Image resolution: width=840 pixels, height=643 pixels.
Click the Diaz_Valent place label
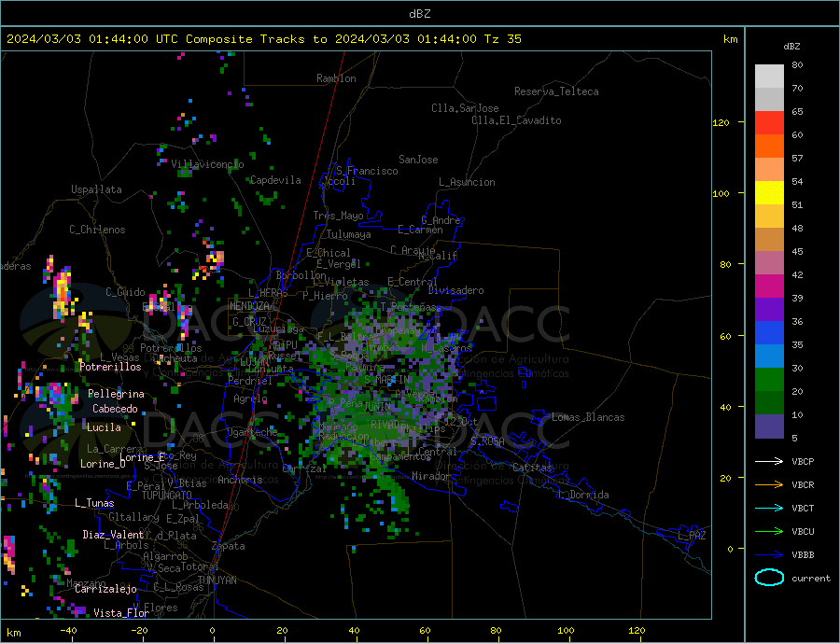point(113,535)
